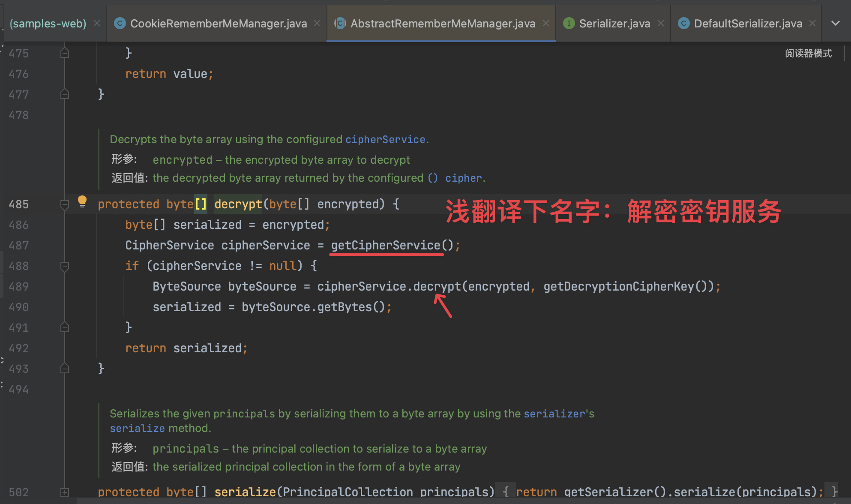Open the cipherService link in decrypt doc
Screen dimensions: 851x504
385,140
